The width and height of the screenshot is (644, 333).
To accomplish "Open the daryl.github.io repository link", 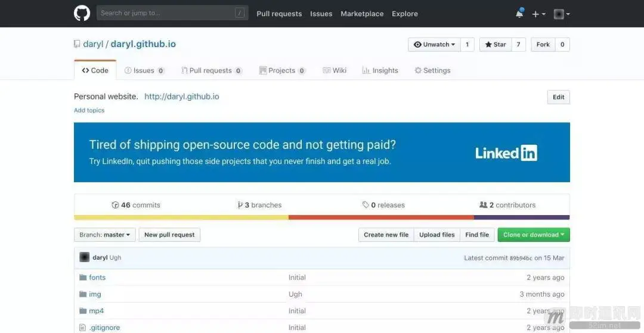I will pos(143,44).
